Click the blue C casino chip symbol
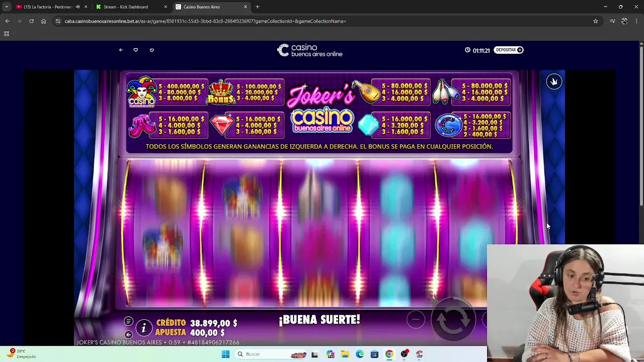Screen dimensions: 644x362 click(448, 126)
